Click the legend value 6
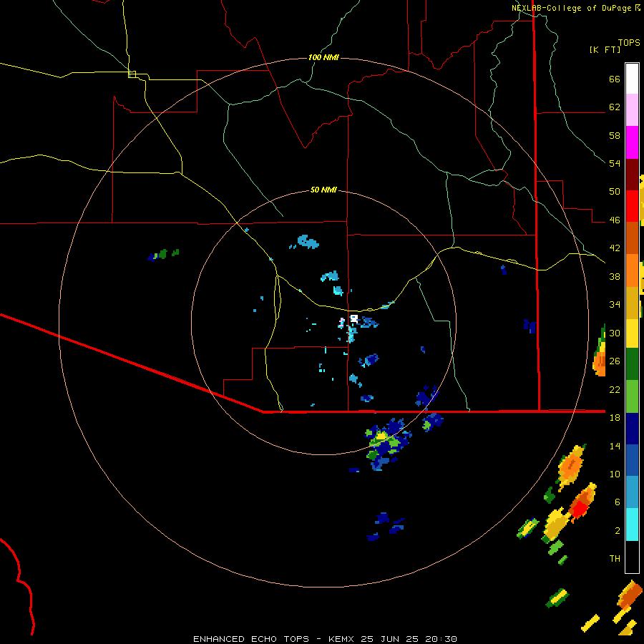This screenshot has width=644, height=644. point(618,502)
